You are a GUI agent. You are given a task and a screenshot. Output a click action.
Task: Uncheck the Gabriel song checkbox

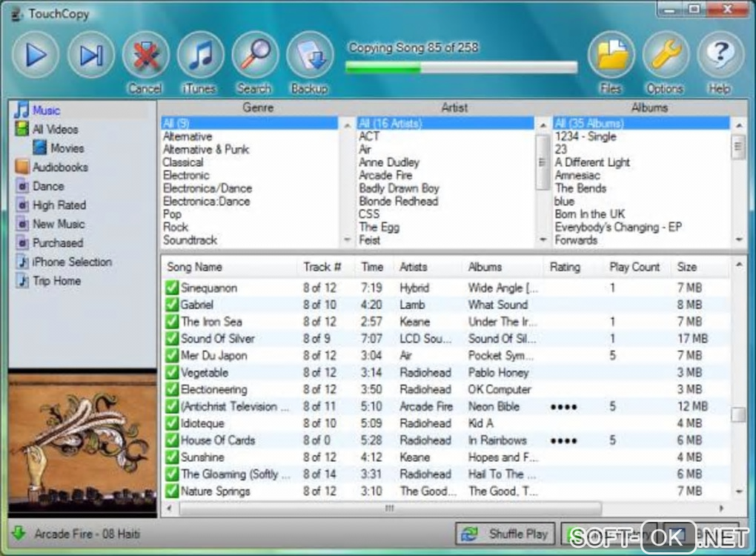[x=172, y=305]
